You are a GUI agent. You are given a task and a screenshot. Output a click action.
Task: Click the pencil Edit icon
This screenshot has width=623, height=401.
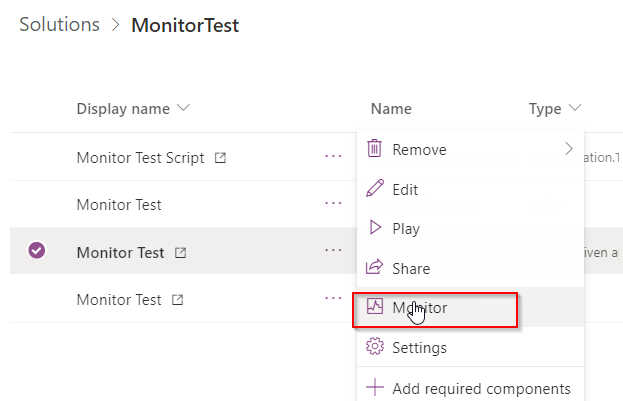[x=375, y=188]
